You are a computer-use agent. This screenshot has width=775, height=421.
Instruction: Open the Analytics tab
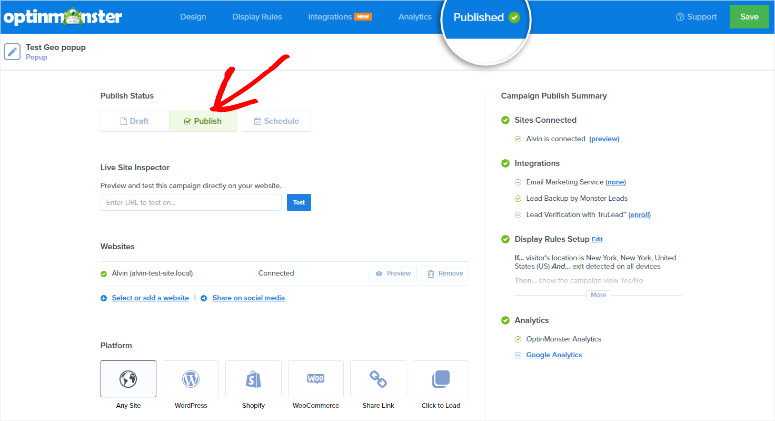point(415,17)
